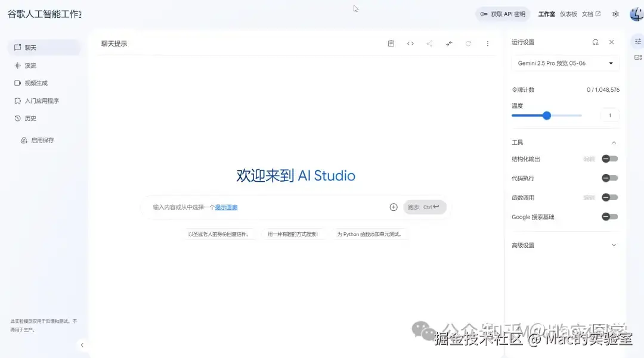Click the 跑步 run button

[x=425, y=207]
